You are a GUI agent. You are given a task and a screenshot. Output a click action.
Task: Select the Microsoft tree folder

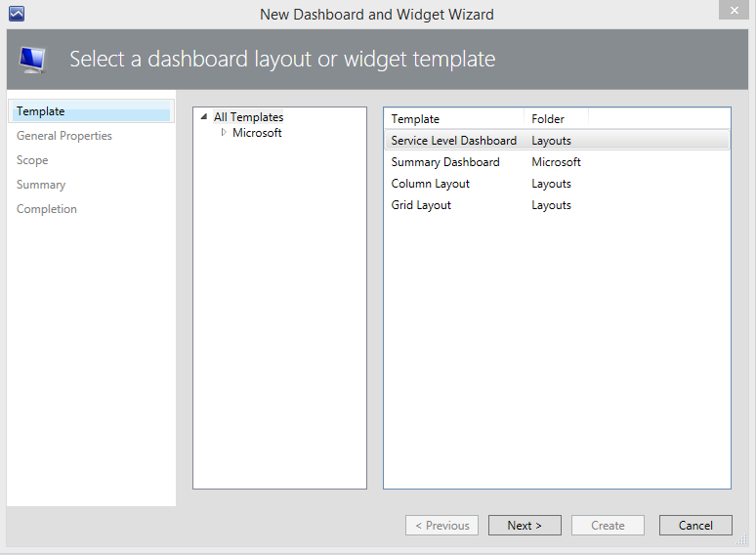tap(257, 133)
